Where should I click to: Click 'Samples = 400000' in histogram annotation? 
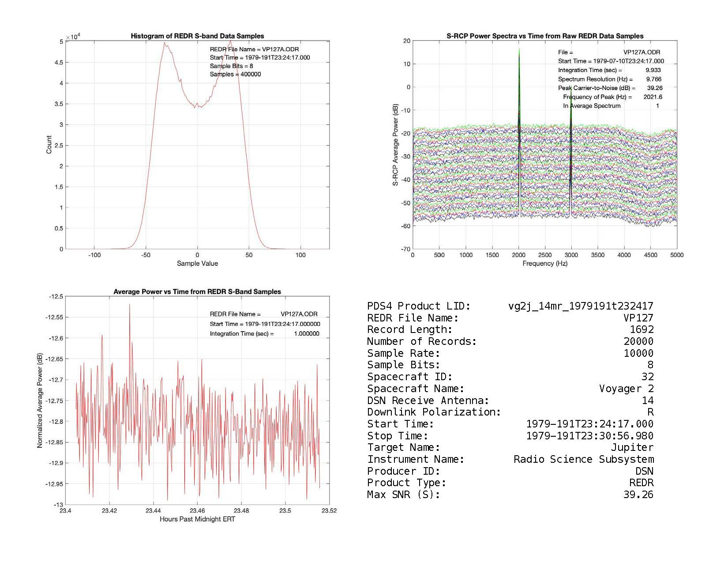point(235,74)
